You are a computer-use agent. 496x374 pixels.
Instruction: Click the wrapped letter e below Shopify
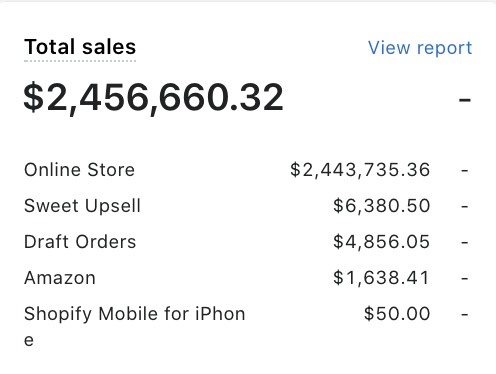(29, 341)
